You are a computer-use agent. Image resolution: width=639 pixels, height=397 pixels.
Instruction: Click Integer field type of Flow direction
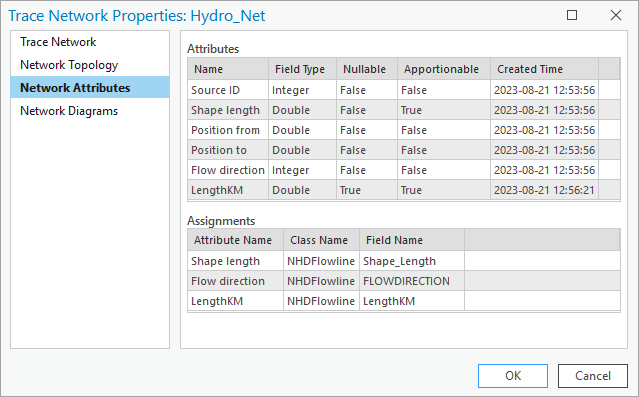302,170
